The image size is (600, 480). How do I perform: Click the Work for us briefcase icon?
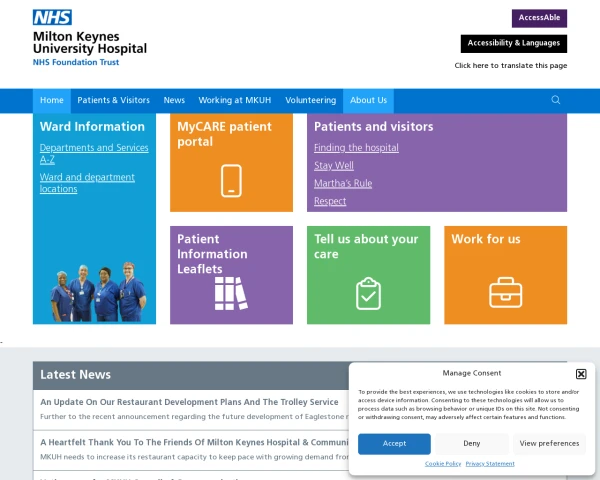(505, 292)
